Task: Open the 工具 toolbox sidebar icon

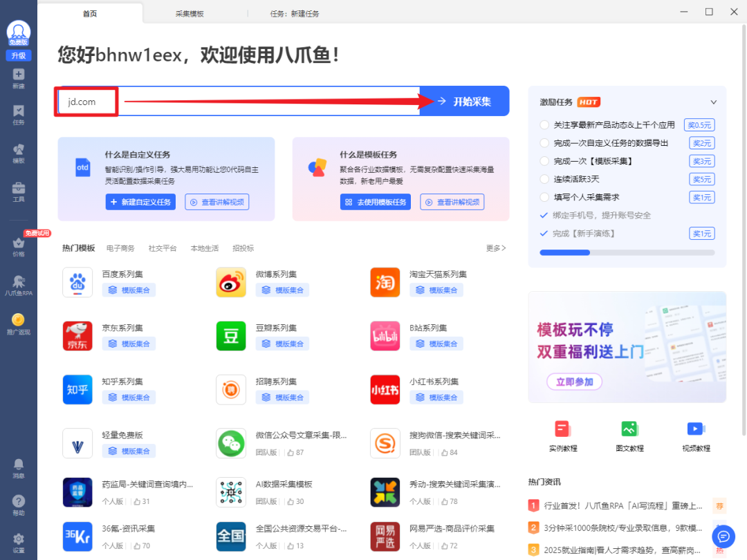Action: point(19,189)
